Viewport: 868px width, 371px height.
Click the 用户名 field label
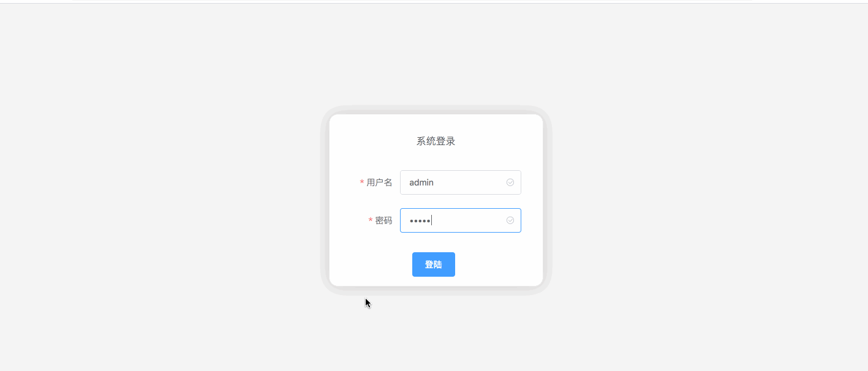pyautogui.click(x=379, y=182)
